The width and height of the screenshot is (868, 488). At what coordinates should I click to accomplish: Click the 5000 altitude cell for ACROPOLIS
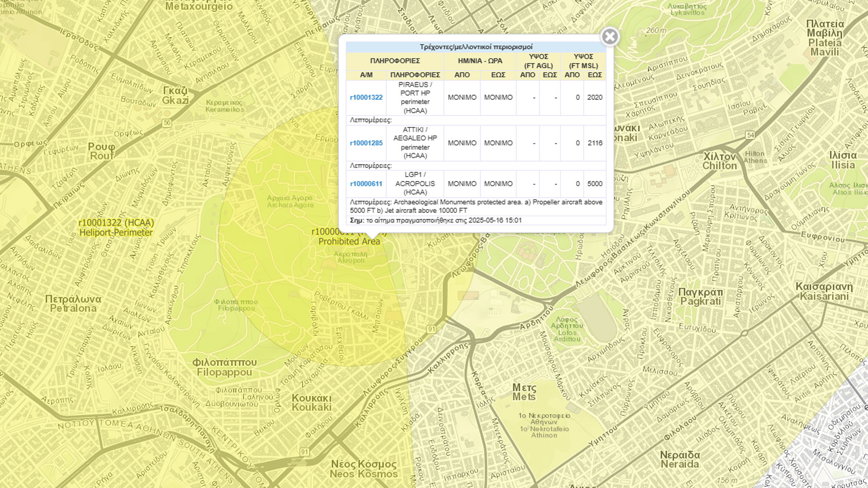(x=594, y=184)
